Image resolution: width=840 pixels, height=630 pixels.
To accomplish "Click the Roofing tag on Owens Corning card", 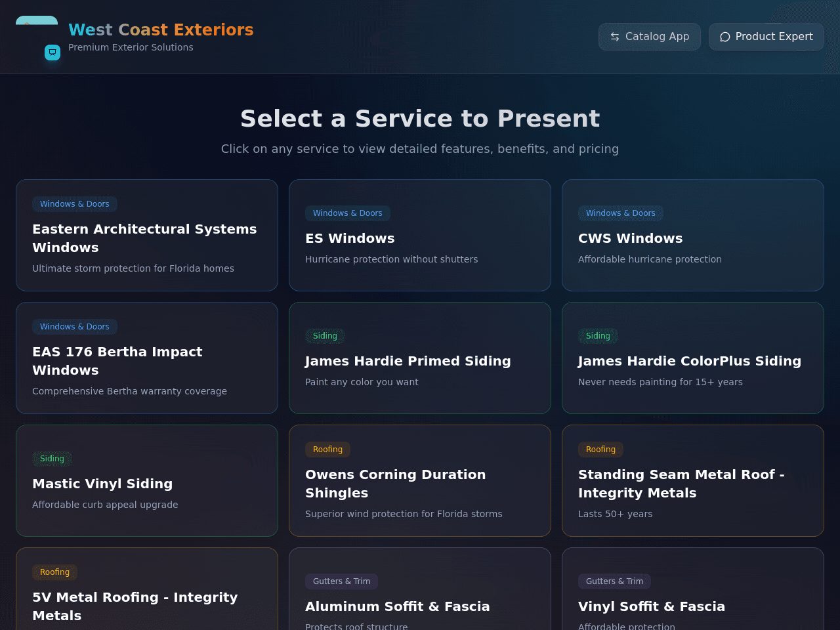I will pos(327,450).
